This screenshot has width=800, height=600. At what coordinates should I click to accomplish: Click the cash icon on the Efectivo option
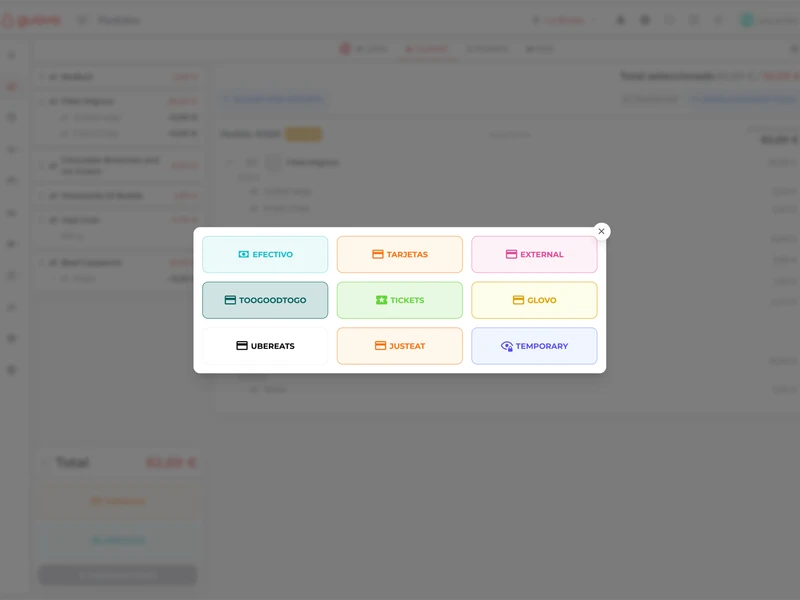tap(244, 255)
